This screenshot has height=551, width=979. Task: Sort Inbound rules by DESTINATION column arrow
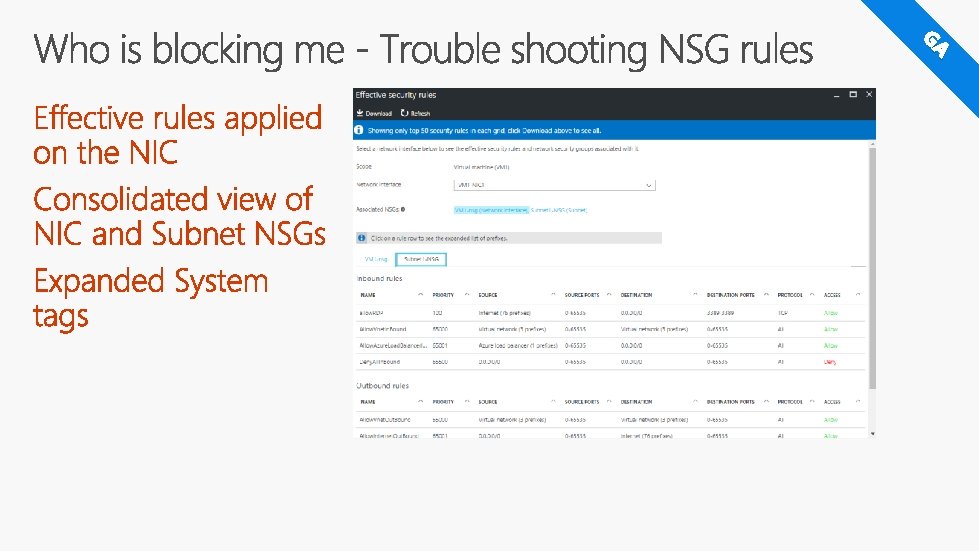[x=695, y=295]
